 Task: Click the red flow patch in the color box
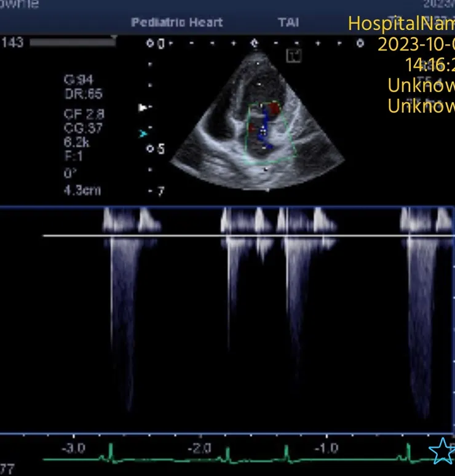pos(275,109)
